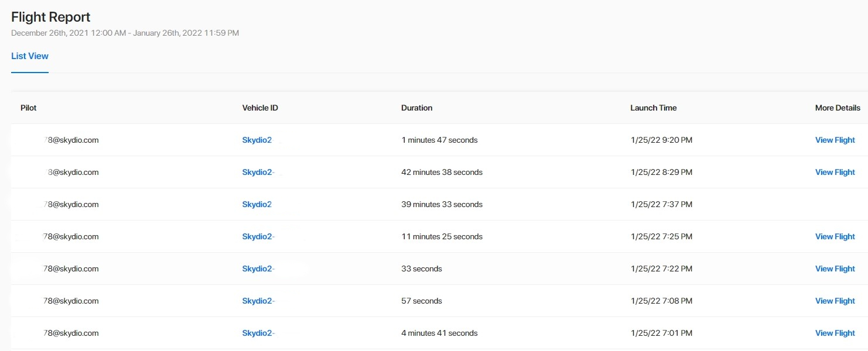Open View Flight for the 7:01 PM launch
The image size is (868, 351).
pos(835,333)
